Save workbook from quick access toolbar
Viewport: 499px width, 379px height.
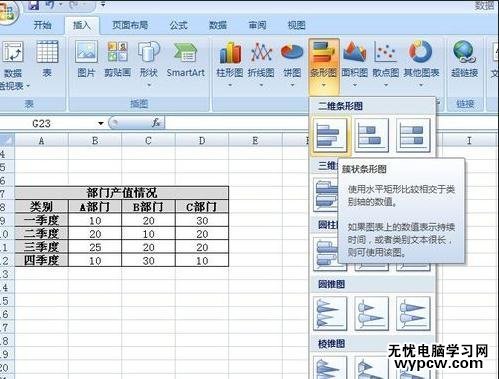click(33, 5)
